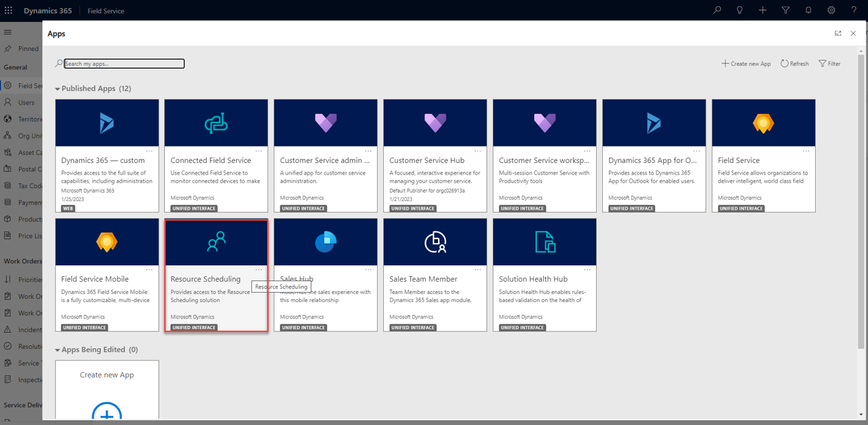The width and height of the screenshot is (868, 425).
Task: Open notifications via the bell icon
Action: (808, 10)
